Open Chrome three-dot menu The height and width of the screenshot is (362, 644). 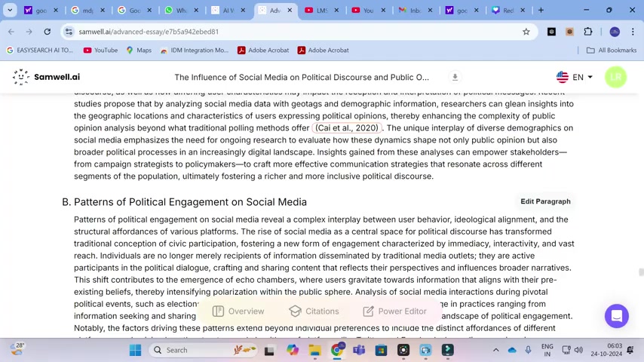coord(633,32)
